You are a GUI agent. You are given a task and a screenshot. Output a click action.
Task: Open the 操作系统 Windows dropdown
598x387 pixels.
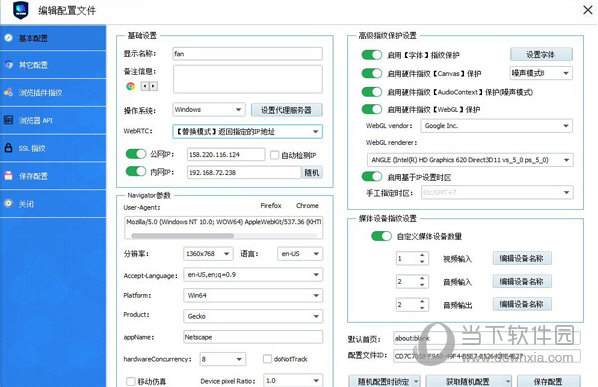click(x=209, y=110)
